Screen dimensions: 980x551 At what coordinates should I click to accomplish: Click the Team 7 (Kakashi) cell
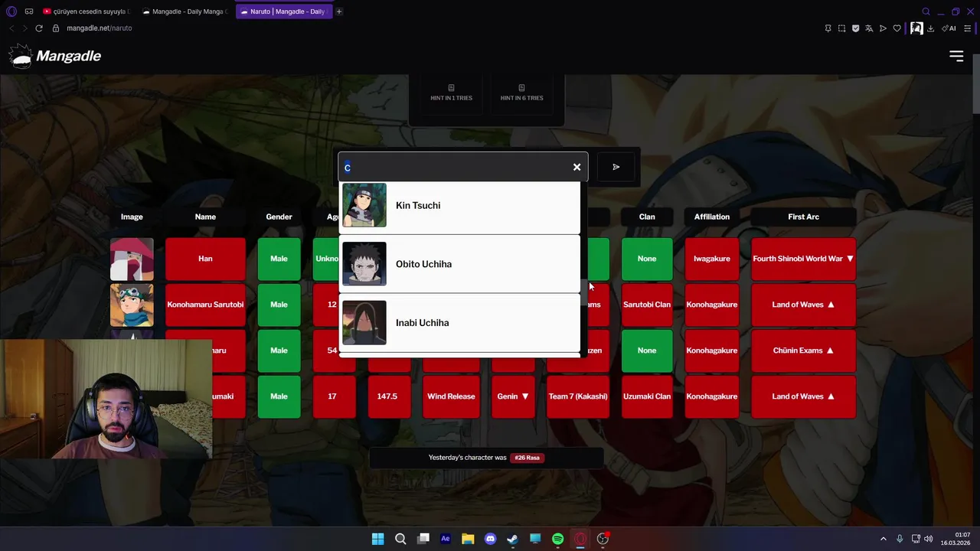tap(578, 396)
